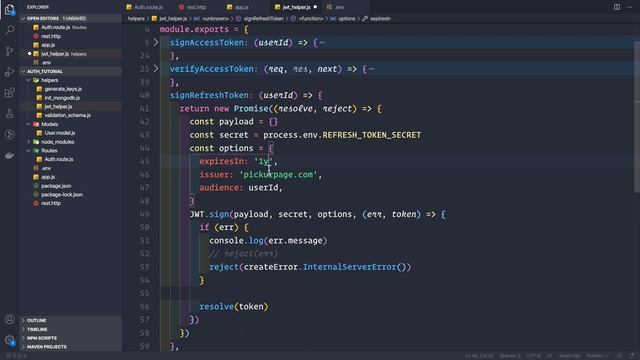Click the vertical scrollbar of the editor
Screen dimensions: 640x360
637,116
